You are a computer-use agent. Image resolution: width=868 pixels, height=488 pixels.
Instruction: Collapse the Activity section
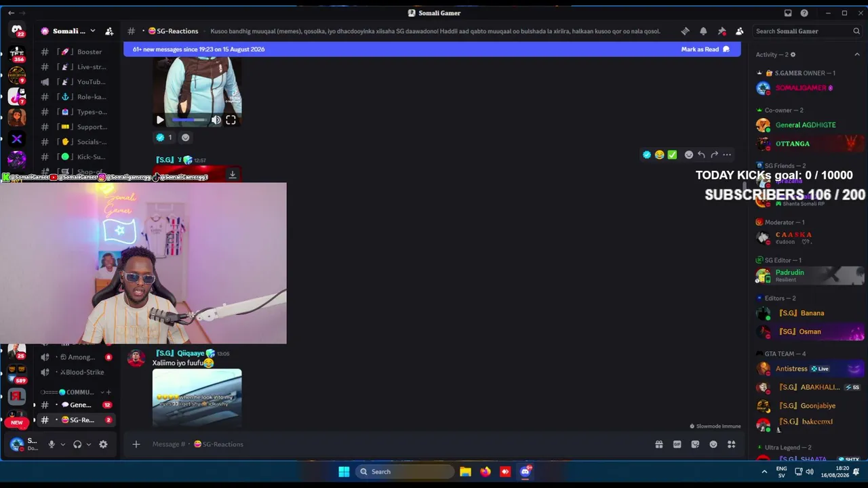pos(857,54)
